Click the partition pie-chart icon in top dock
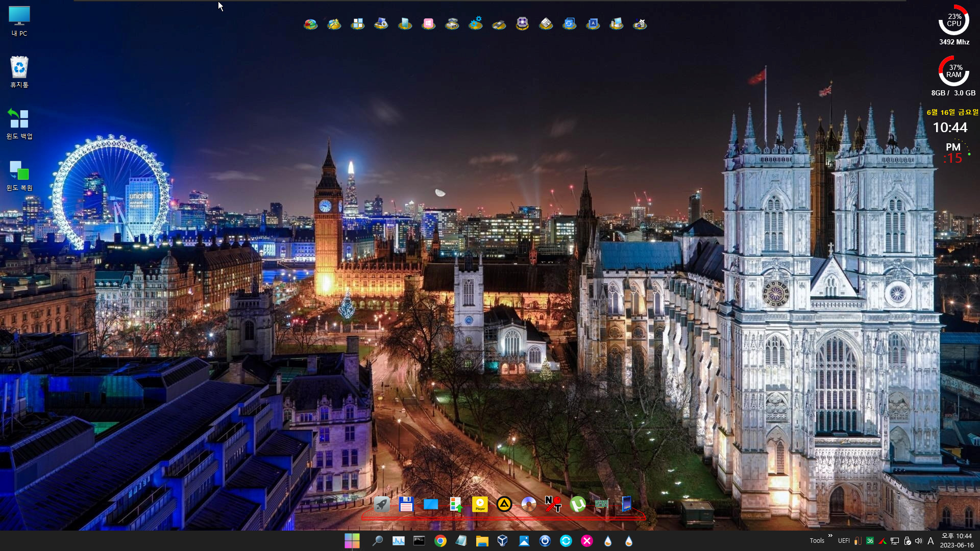The height and width of the screenshot is (551, 980). click(310, 24)
